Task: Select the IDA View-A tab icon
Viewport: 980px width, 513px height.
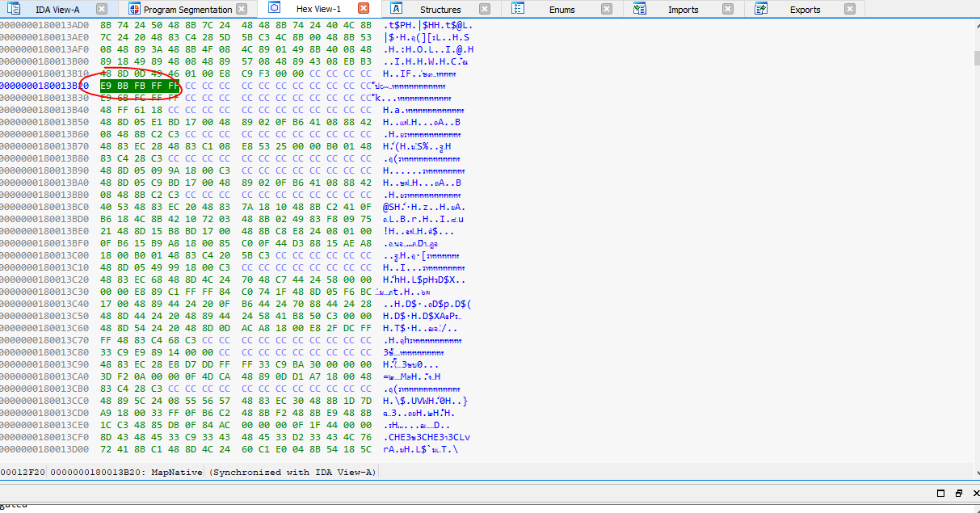Action: 13,9
